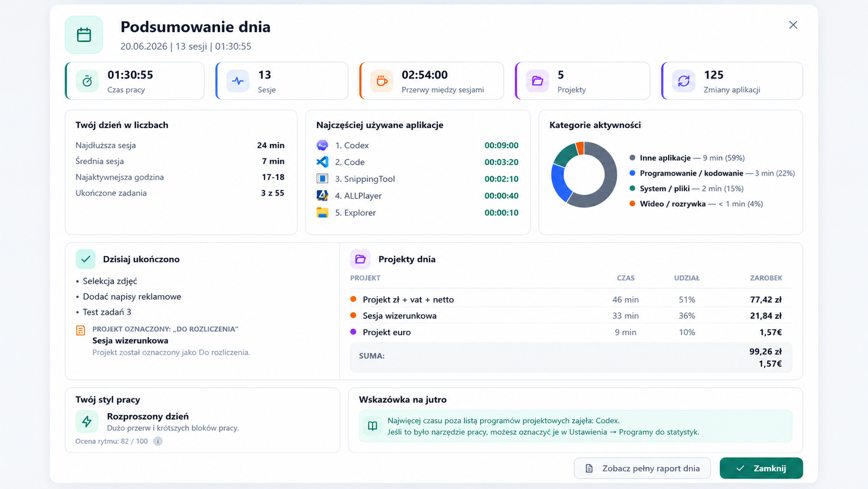868x489 pixels.
Task: Click the gray Inne aplikacje legend dot
Action: 632,157
